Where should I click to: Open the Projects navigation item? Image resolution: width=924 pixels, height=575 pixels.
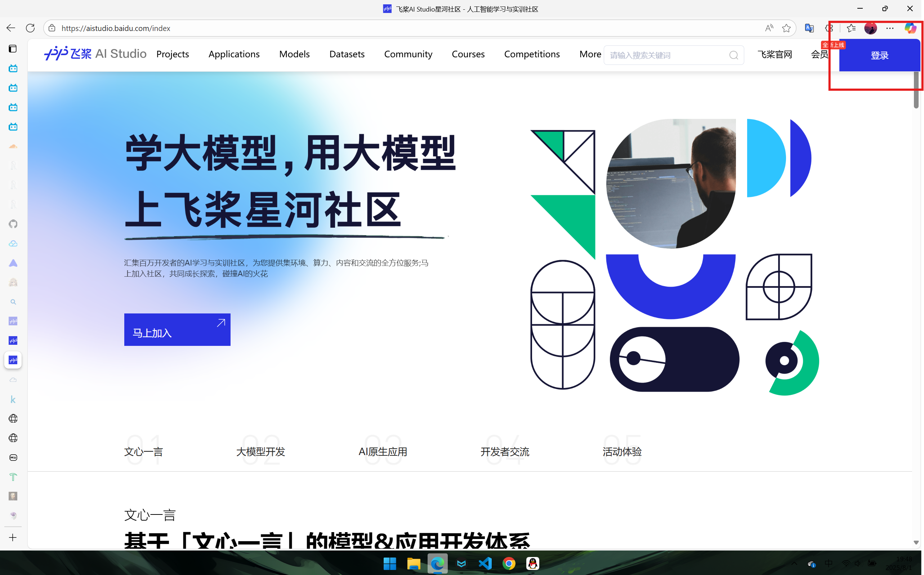(173, 54)
